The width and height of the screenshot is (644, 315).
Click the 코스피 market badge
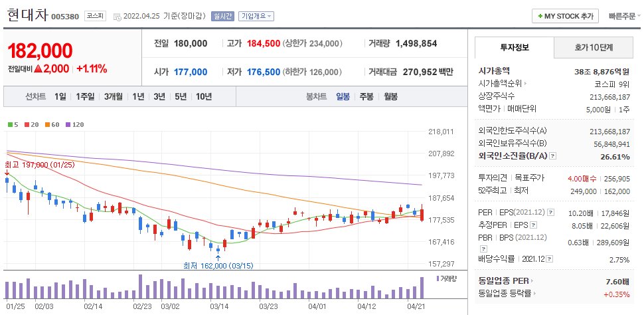coord(96,16)
